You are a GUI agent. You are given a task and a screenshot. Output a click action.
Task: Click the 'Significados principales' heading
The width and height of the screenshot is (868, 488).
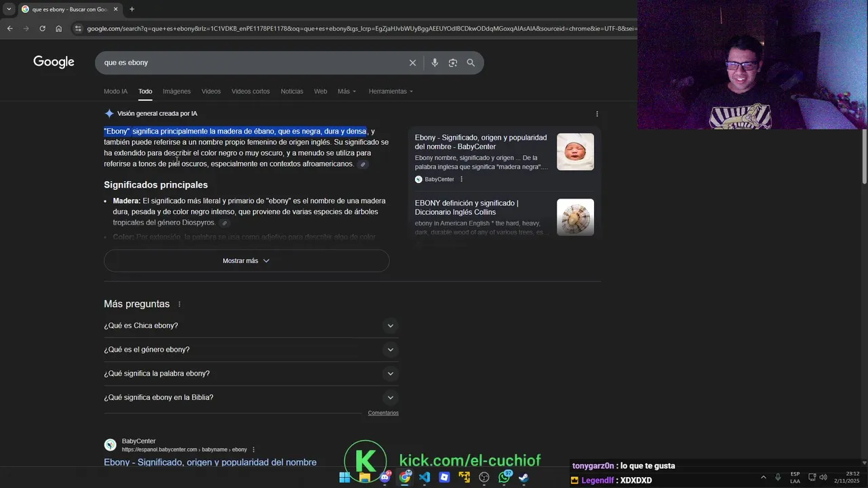156,185
